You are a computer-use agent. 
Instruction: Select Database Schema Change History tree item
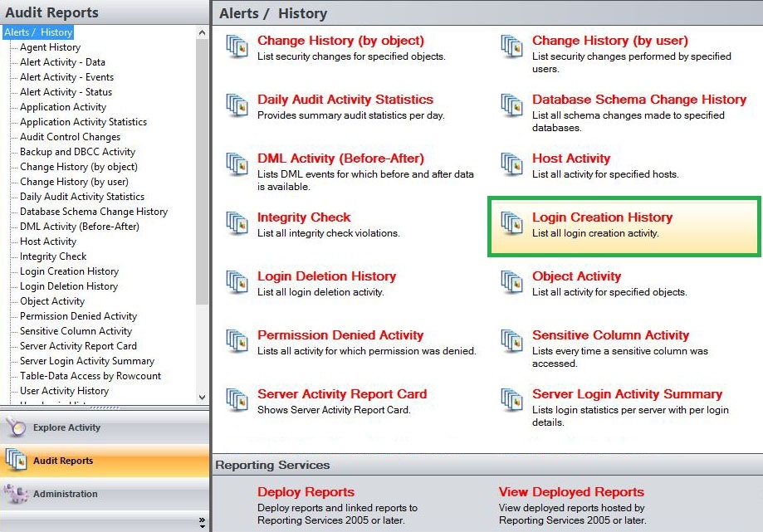coord(94,212)
